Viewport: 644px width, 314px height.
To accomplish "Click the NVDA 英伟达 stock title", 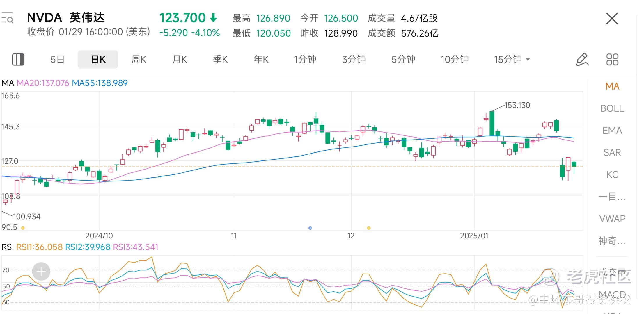I will [66, 18].
